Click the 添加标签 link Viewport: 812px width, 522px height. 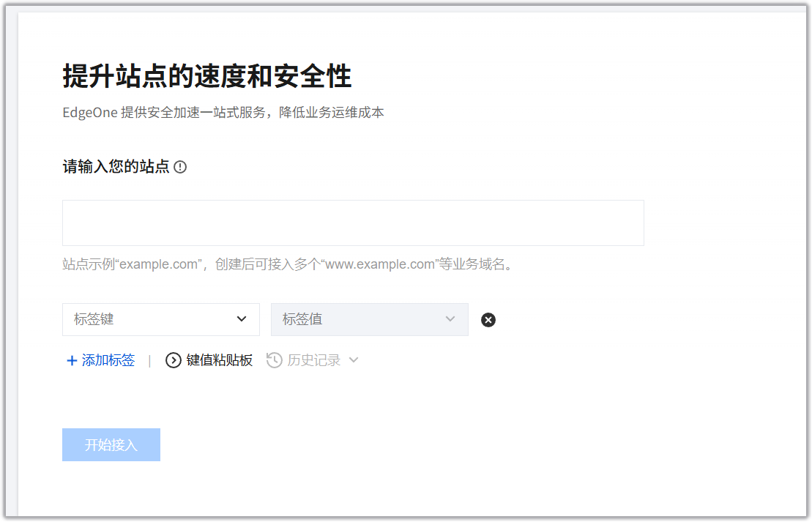click(108, 360)
